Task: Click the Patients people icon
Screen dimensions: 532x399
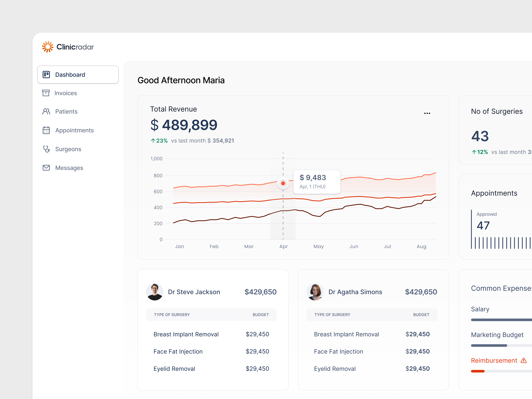Action: click(x=46, y=111)
